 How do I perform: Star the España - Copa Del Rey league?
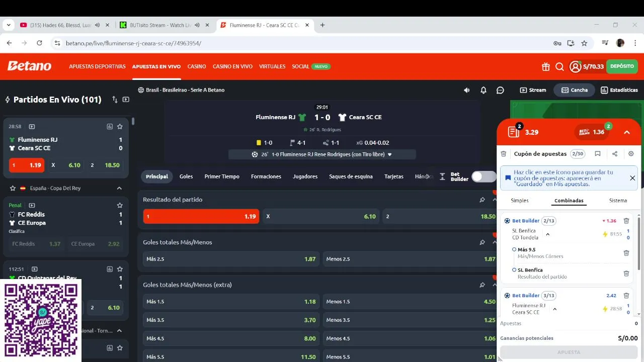click(13, 188)
